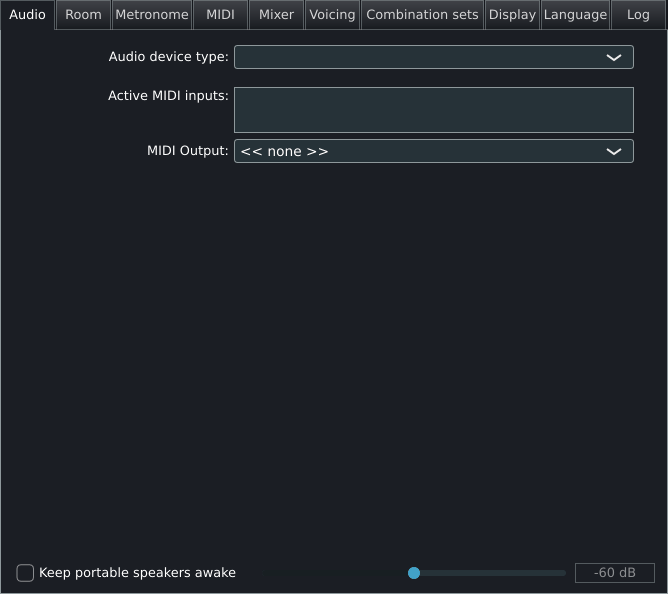View the Log tab
668x594 pixels.
pyautogui.click(x=638, y=15)
